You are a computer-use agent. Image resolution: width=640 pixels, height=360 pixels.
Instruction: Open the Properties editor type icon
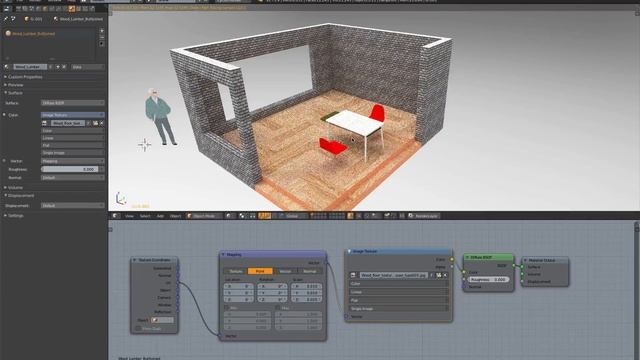7,9
